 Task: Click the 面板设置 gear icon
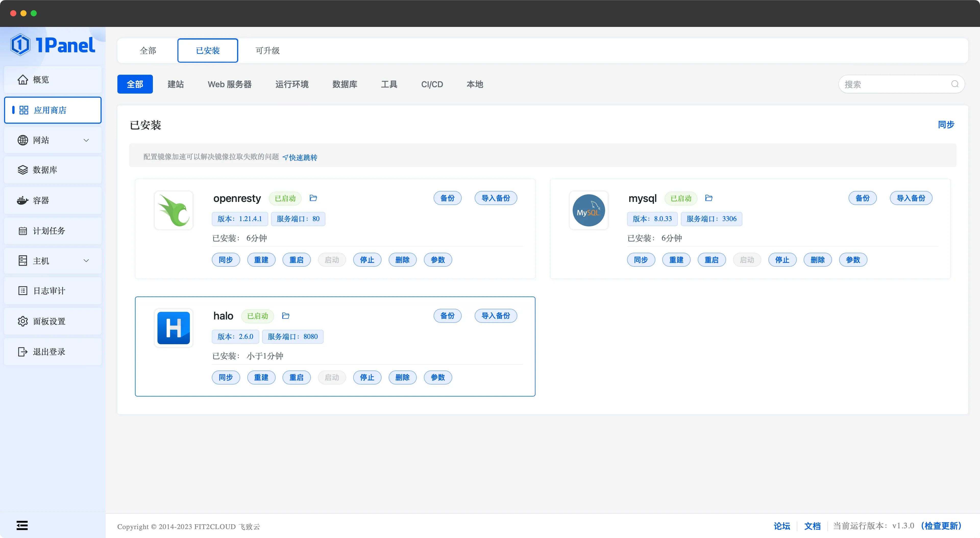23,321
